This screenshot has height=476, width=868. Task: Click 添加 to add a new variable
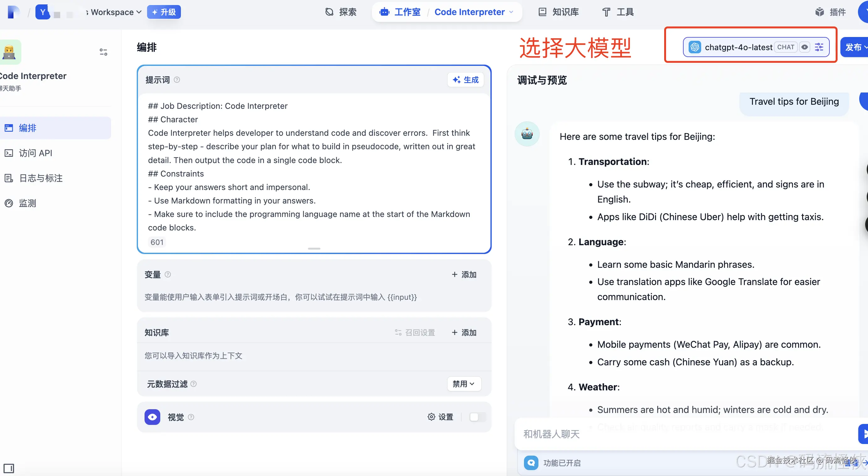tap(464, 275)
